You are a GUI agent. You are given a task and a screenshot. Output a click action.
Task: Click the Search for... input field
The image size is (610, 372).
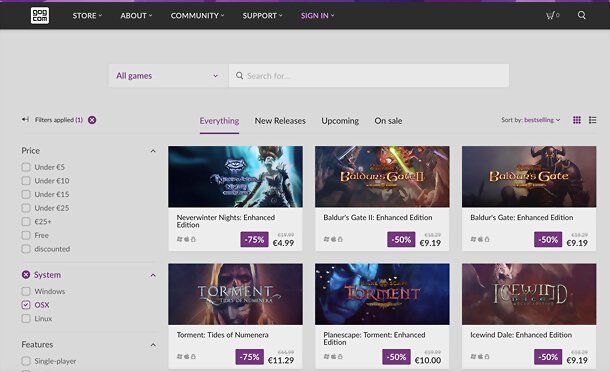369,75
